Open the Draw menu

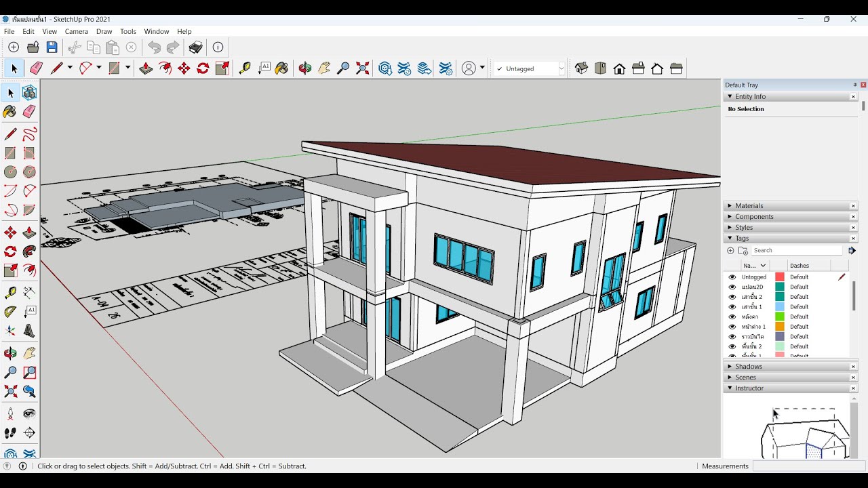(104, 32)
